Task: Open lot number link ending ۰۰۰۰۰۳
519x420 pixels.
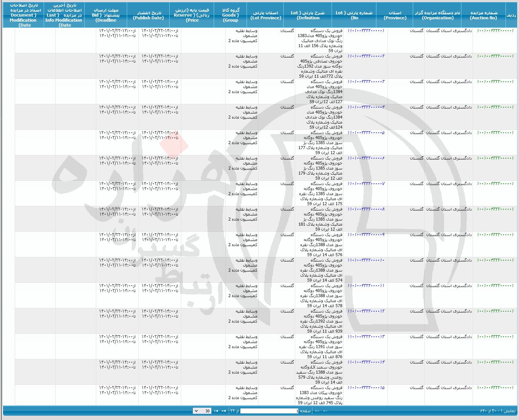Action: (366, 82)
